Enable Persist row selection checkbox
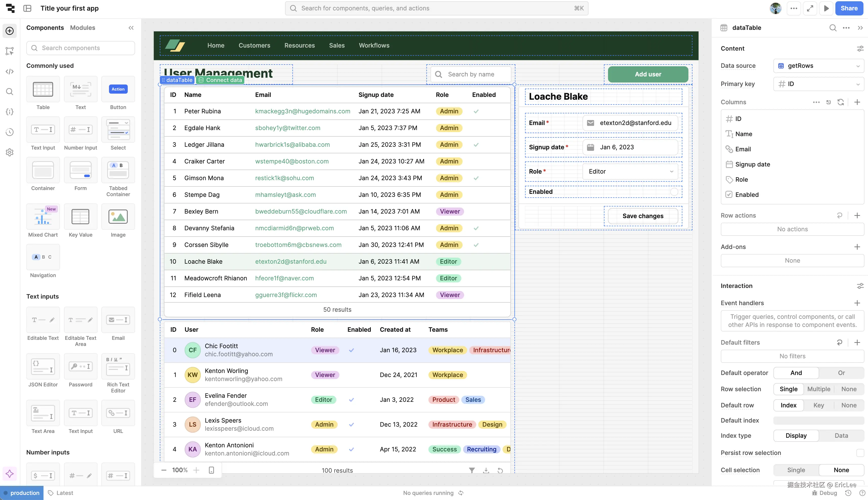868x500 pixels. click(860, 453)
